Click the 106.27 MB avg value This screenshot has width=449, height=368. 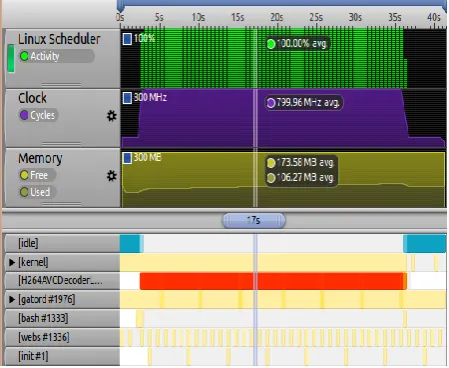(301, 178)
